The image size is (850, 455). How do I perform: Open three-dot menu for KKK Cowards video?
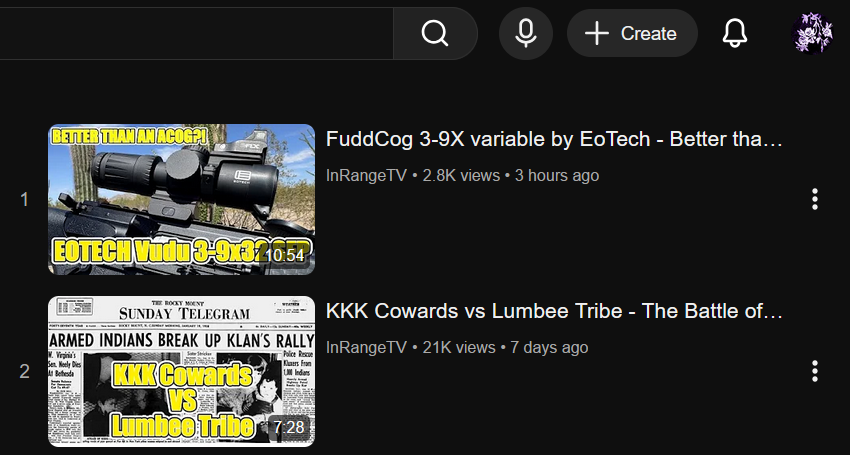pos(815,371)
